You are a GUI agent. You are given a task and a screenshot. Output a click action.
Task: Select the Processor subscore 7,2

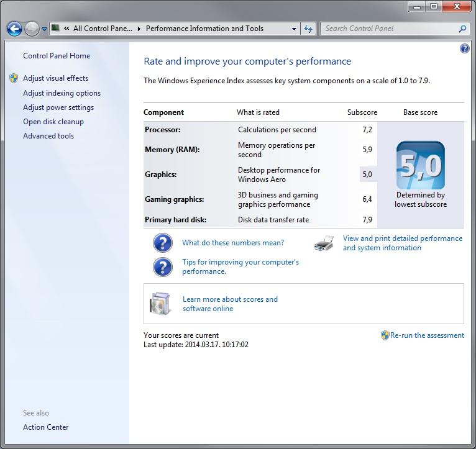(367, 130)
